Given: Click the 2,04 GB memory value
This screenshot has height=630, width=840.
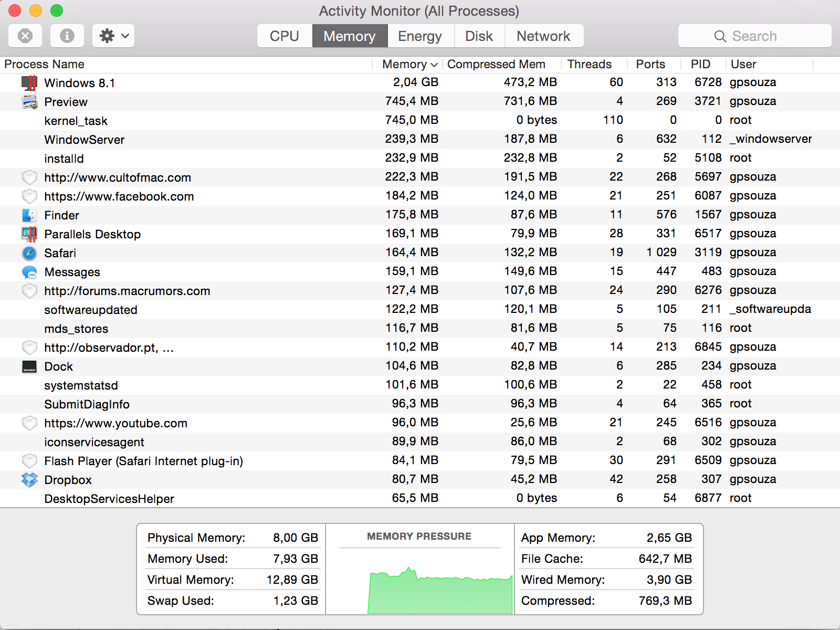Looking at the screenshot, I should click(416, 82).
